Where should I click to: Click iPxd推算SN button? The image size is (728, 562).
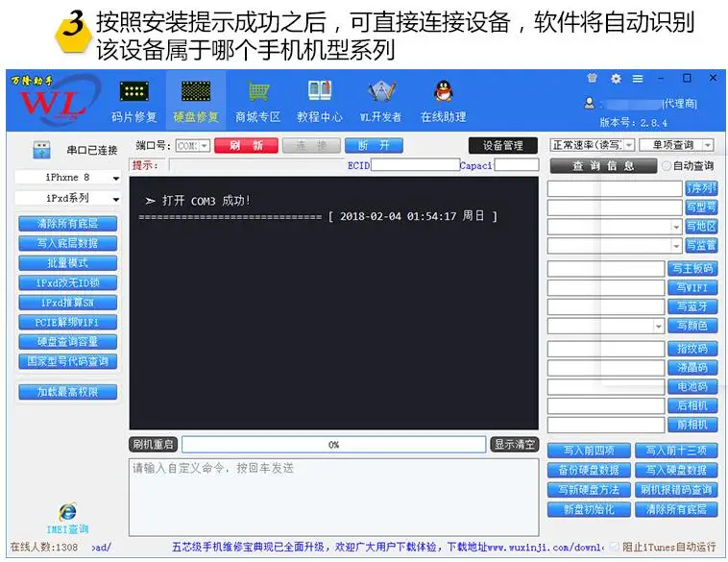pyautogui.click(x=68, y=303)
